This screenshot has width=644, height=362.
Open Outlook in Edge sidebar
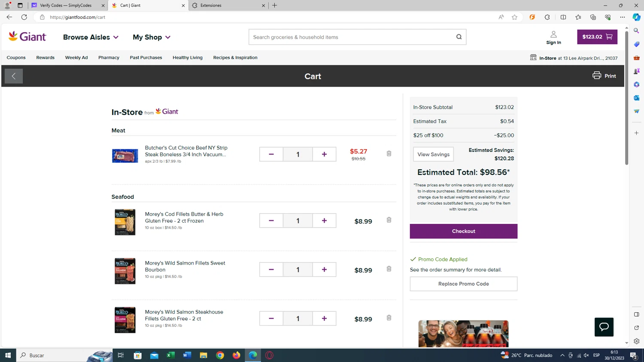[x=637, y=98]
